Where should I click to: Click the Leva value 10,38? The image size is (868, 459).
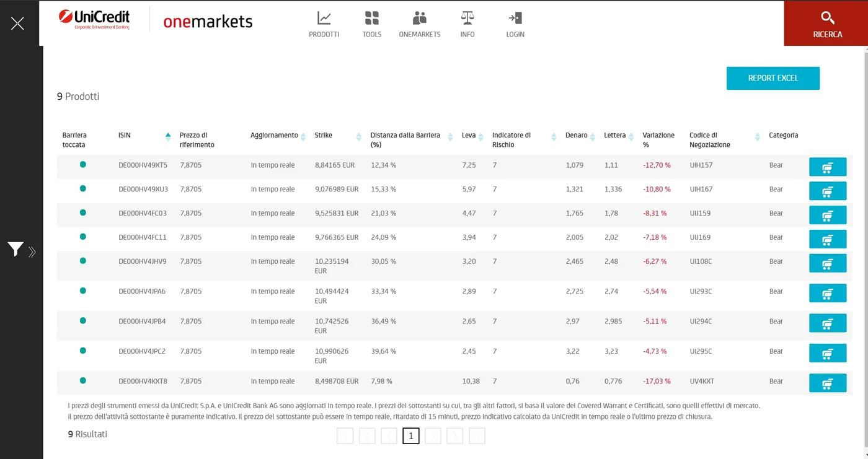click(x=471, y=381)
